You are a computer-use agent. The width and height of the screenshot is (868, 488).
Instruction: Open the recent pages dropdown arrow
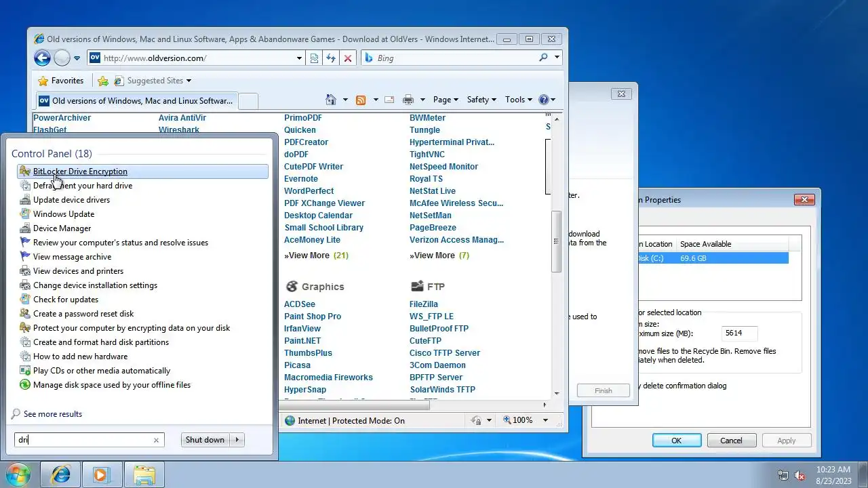pos(77,58)
